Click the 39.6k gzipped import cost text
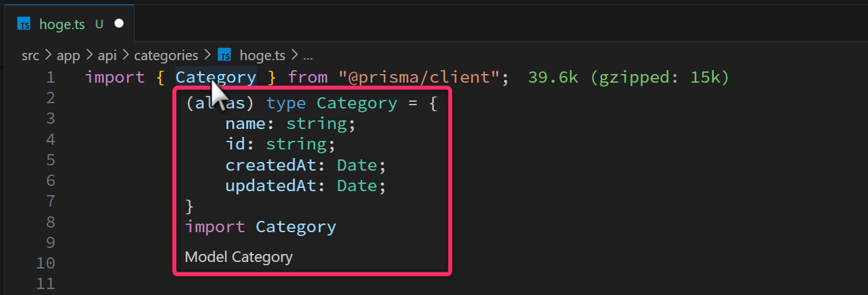 tap(629, 77)
